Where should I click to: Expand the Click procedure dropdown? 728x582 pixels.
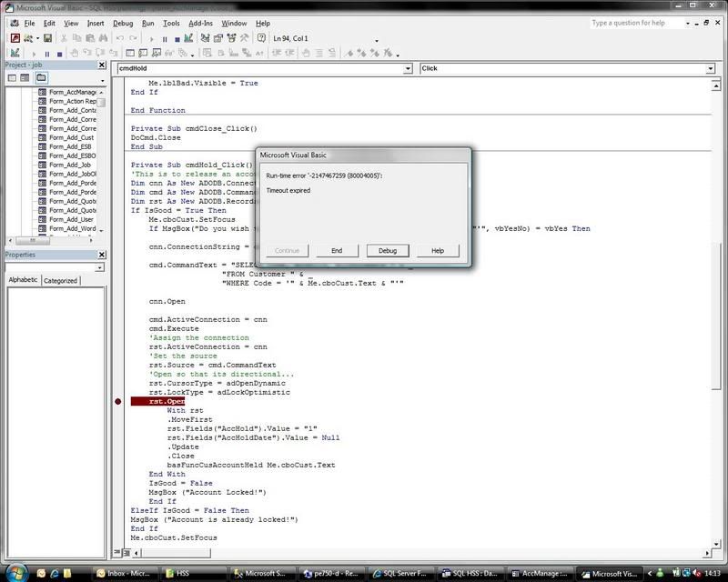[711, 69]
